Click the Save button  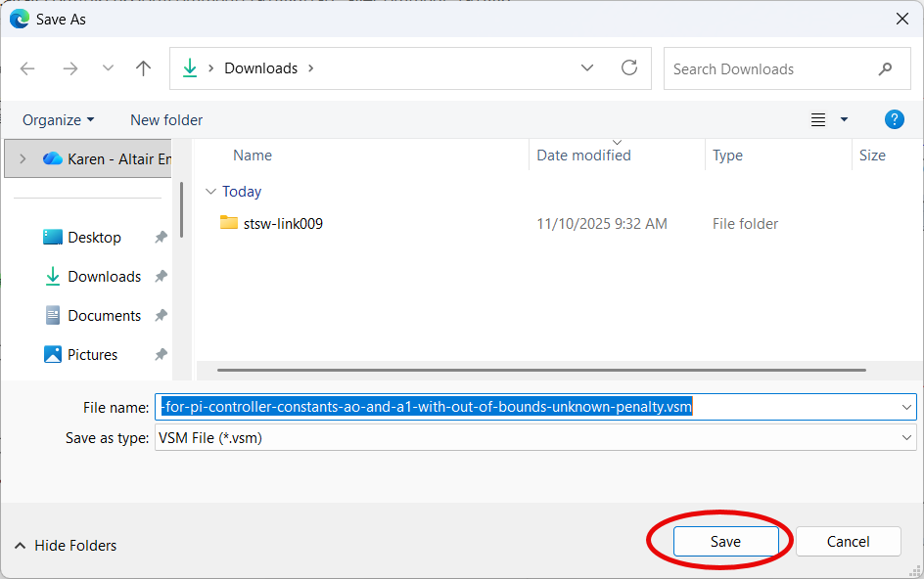tap(725, 541)
